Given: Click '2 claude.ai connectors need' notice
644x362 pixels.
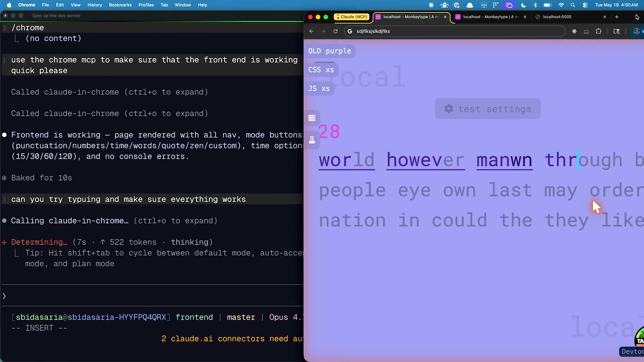Looking at the screenshot, I should click(x=232, y=339).
